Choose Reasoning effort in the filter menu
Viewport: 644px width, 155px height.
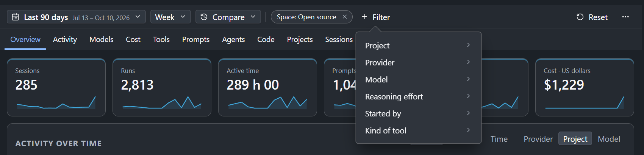[x=419, y=96]
